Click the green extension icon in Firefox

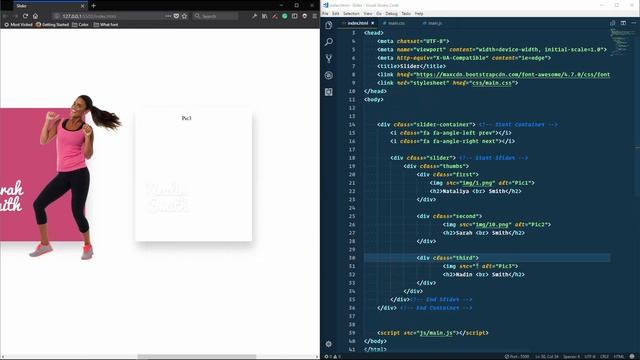pos(284,16)
